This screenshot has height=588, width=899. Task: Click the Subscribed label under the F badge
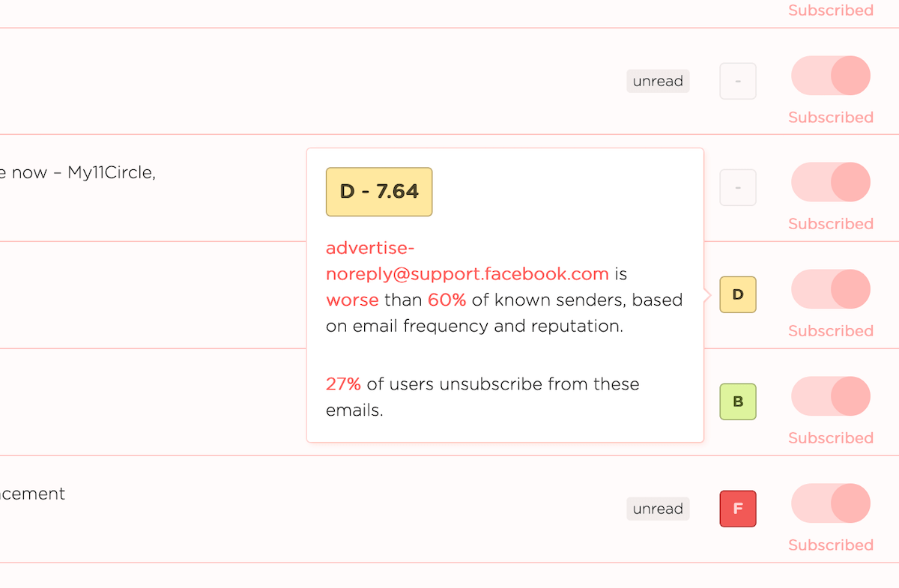(x=830, y=545)
